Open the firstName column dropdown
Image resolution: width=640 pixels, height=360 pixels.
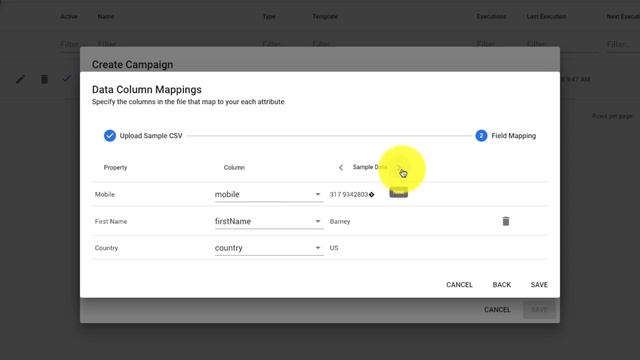tap(269, 222)
